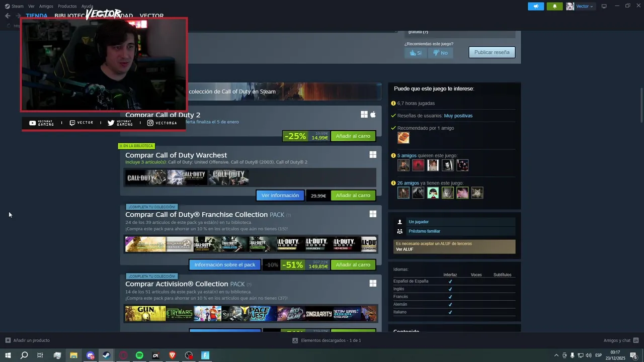Switch to Big Picture mode icon
This screenshot has width=644, height=362.
tap(604, 6)
